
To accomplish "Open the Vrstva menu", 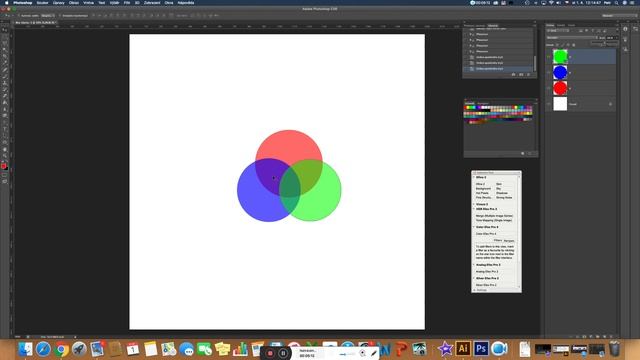I will point(88,3).
